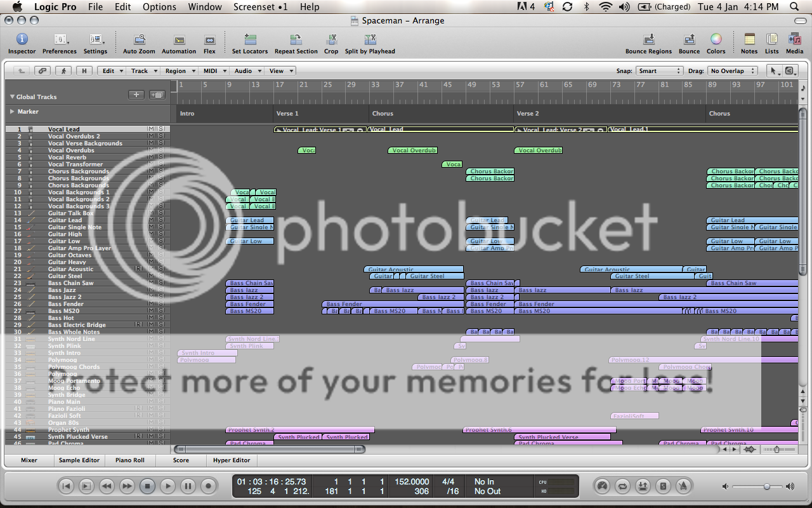Click the Rewind transport button
The height and width of the screenshot is (508, 812).
107,486
